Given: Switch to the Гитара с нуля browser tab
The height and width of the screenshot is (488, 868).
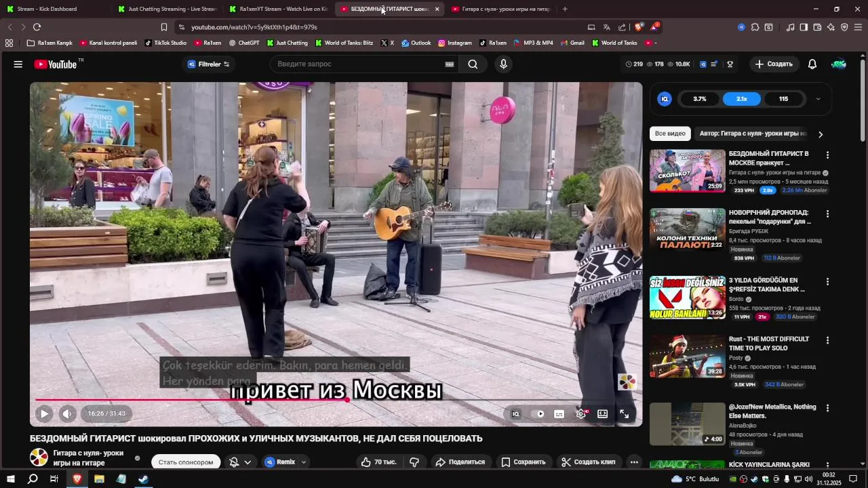Looking at the screenshot, I should click(500, 9).
